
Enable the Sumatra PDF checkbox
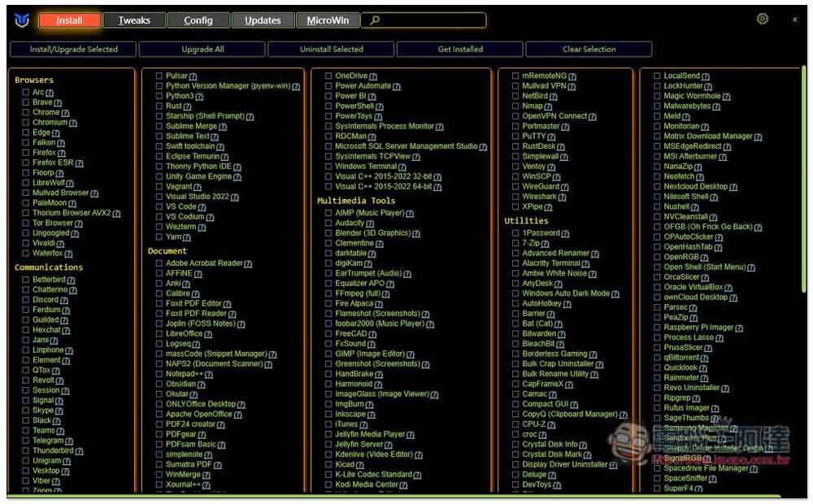tap(159, 464)
